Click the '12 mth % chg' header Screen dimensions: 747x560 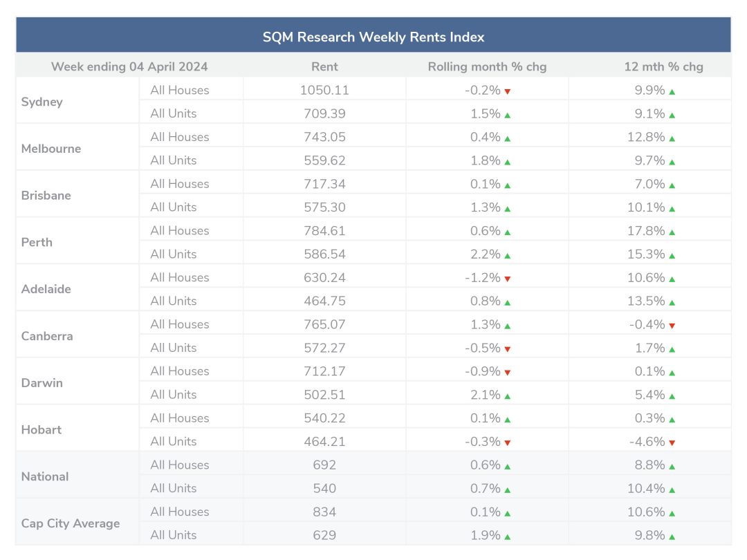663,66
